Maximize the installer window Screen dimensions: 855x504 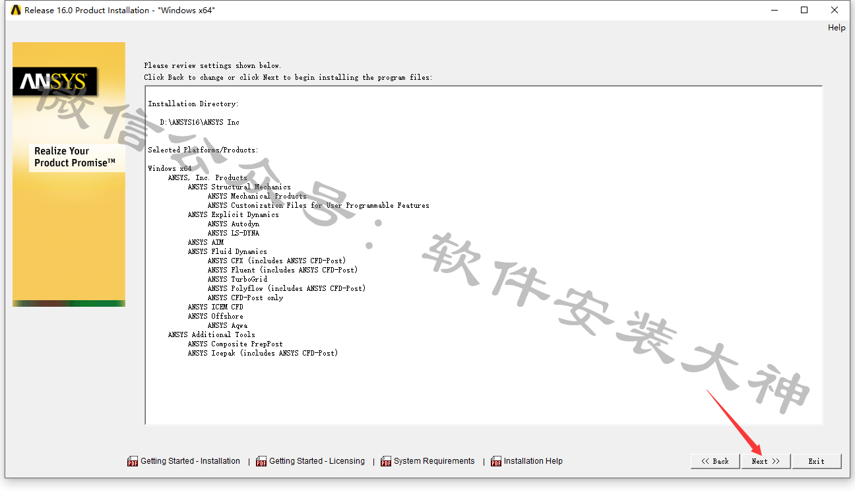(x=804, y=10)
